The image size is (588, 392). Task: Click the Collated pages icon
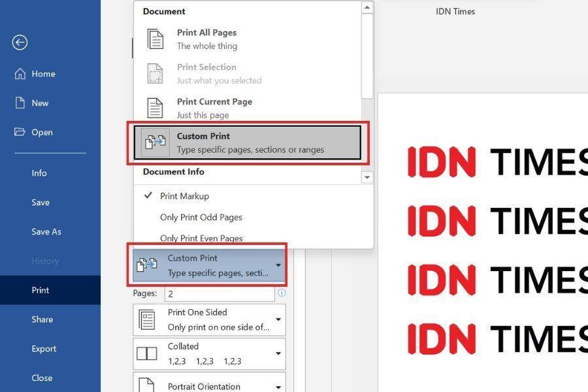(146, 353)
